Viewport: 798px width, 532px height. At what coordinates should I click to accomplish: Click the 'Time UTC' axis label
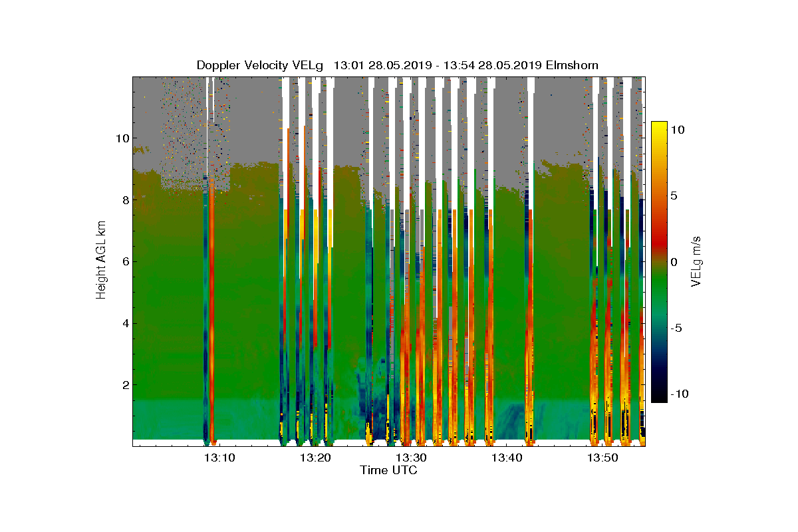[x=389, y=470]
